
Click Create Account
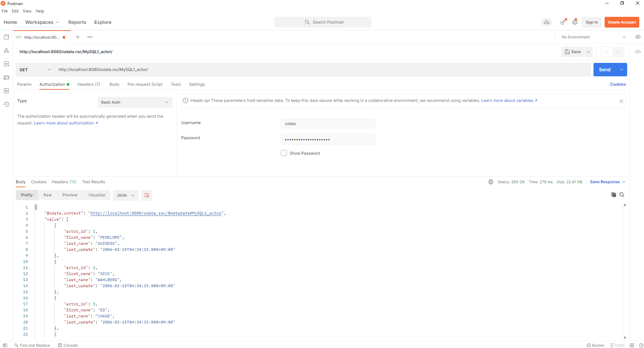pos(622,22)
